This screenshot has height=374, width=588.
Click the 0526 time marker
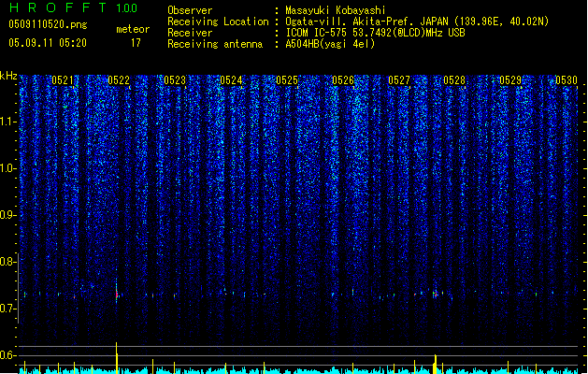343,80
